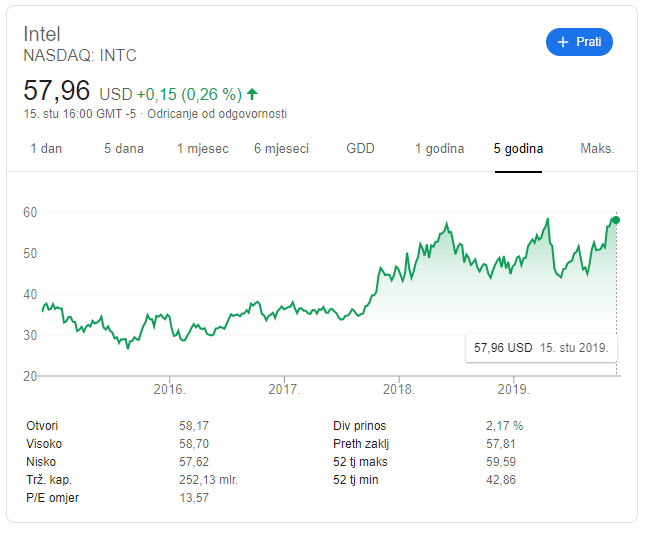
Task: Click the Nisko label
Action: point(41,462)
